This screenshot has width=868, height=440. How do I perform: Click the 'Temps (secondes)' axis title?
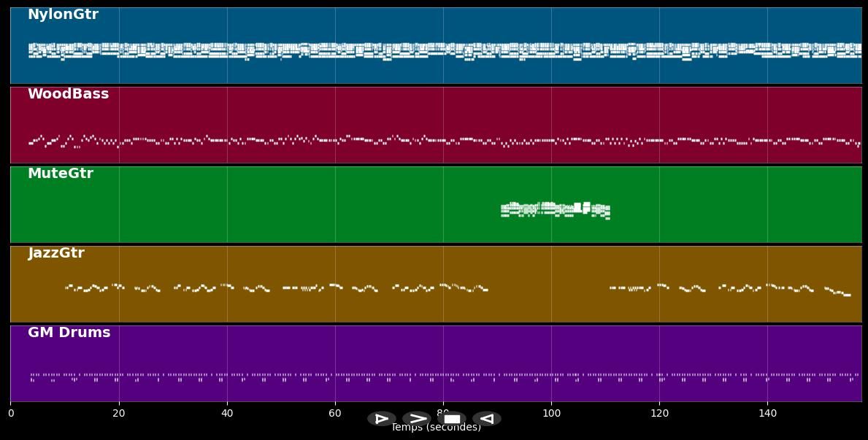click(436, 428)
